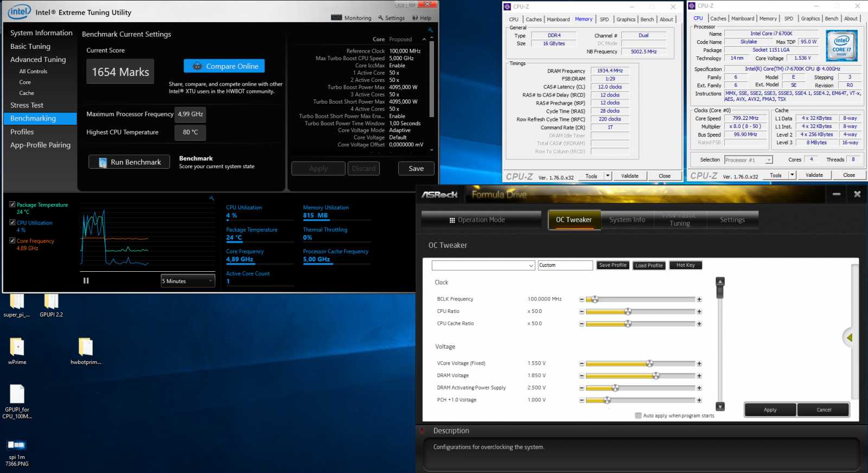This screenshot has height=473, width=868.
Task: Collapse the Core Proposed settings chevron
Action: [x=424, y=39]
